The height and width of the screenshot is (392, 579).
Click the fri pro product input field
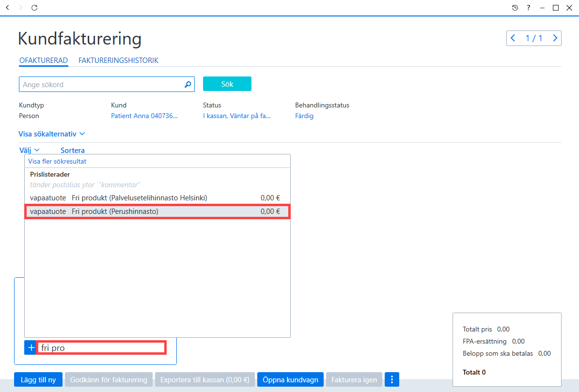coord(102,348)
